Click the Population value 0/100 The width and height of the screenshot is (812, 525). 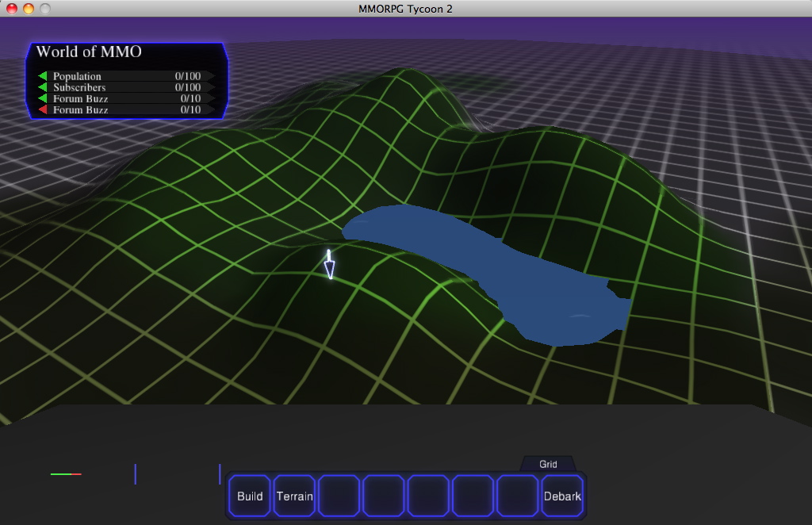tap(187, 76)
